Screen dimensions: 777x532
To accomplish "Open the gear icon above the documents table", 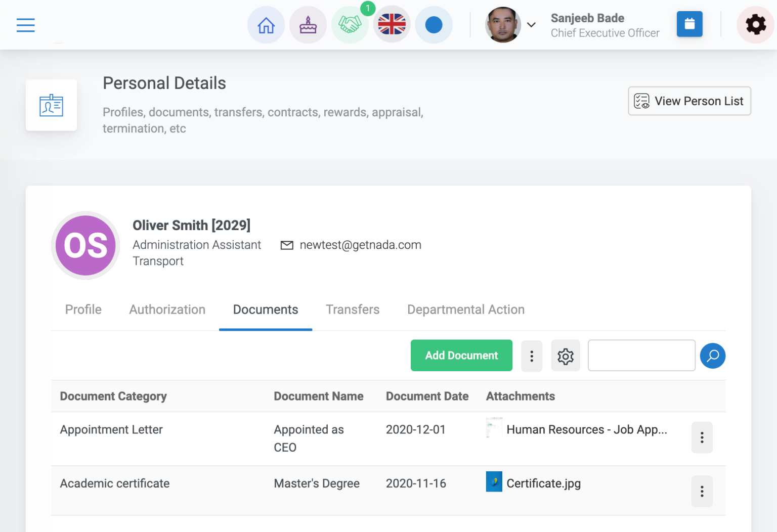I will pos(565,356).
